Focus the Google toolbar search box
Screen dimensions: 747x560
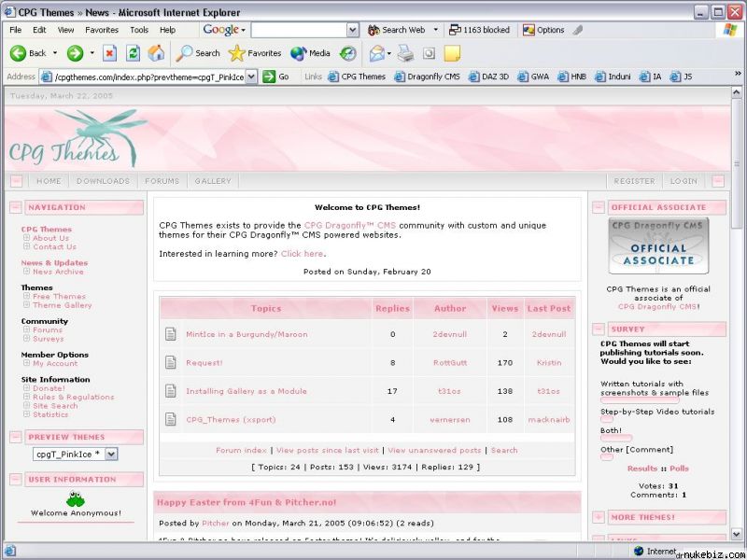299,30
